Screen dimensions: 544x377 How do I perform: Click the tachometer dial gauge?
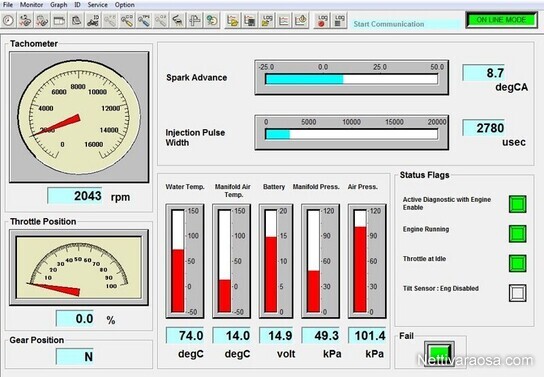coord(79,117)
